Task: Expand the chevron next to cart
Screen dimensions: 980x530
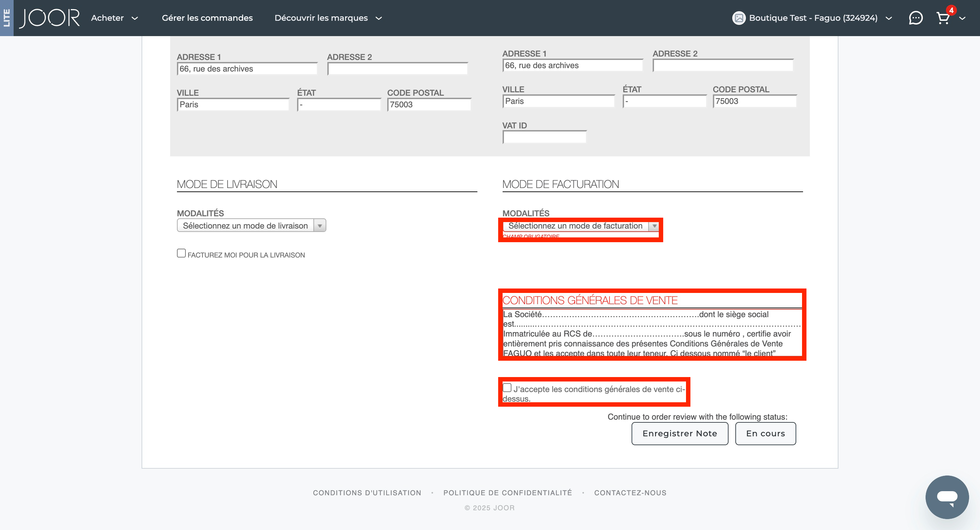Action: tap(962, 18)
